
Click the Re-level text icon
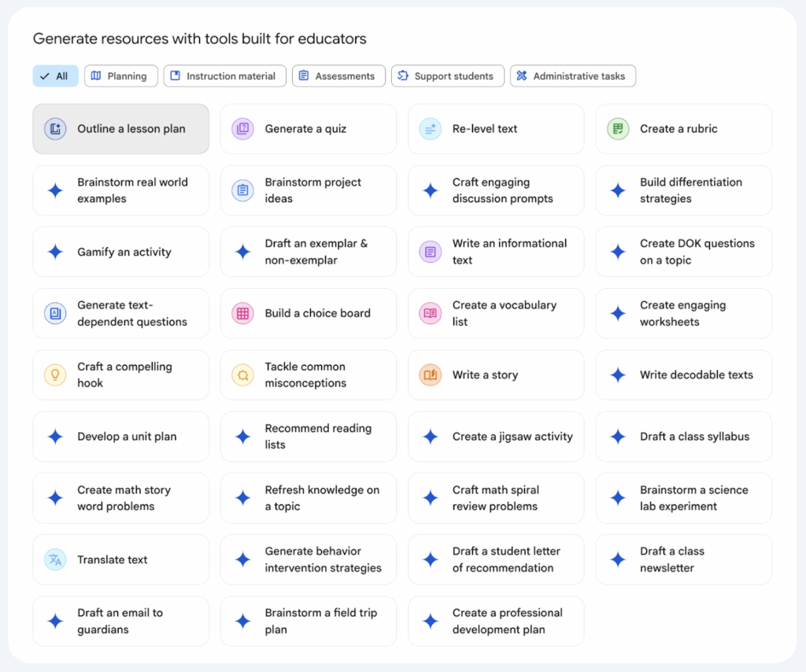430,129
